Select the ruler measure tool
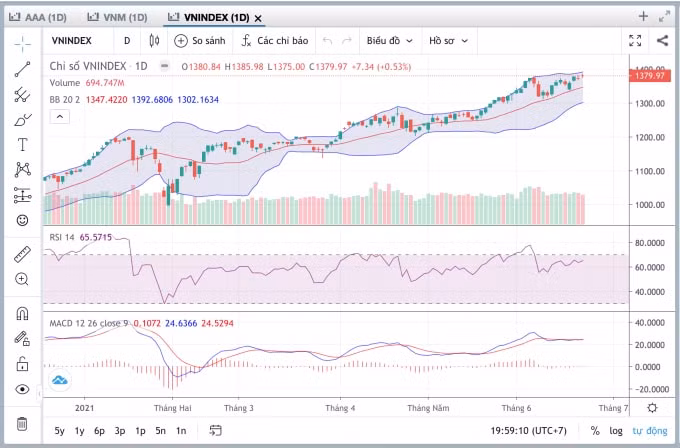The height and width of the screenshot is (448, 680). 23,254
